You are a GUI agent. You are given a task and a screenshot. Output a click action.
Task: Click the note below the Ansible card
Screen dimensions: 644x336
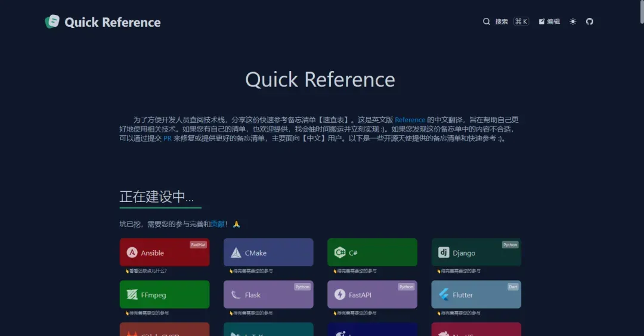146,271
